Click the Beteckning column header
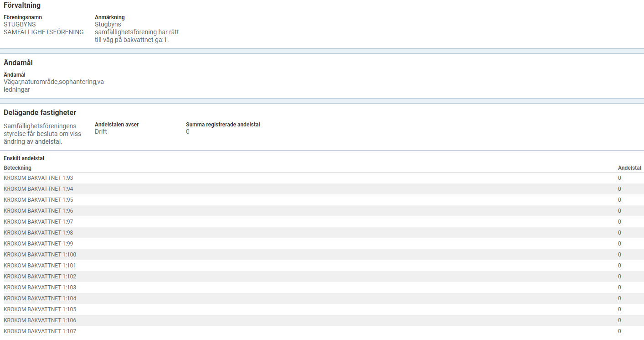The width and height of the screenshot is (644, 340). 17,168
